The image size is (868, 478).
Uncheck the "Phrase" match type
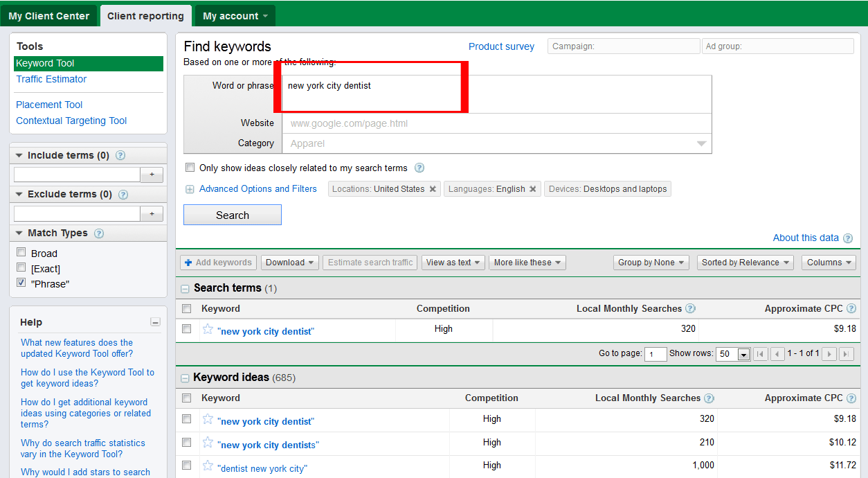click(21, 283)
